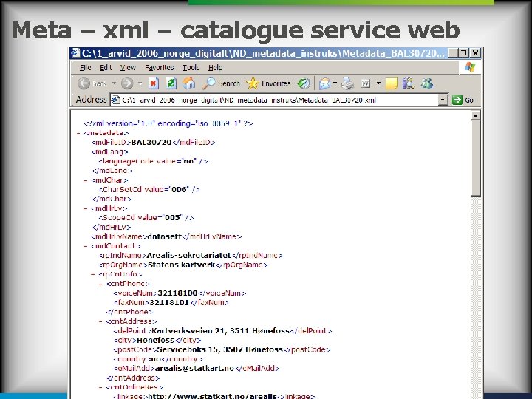532x399 pixels.
Task: Click the country element line
Action: [158, 359]
